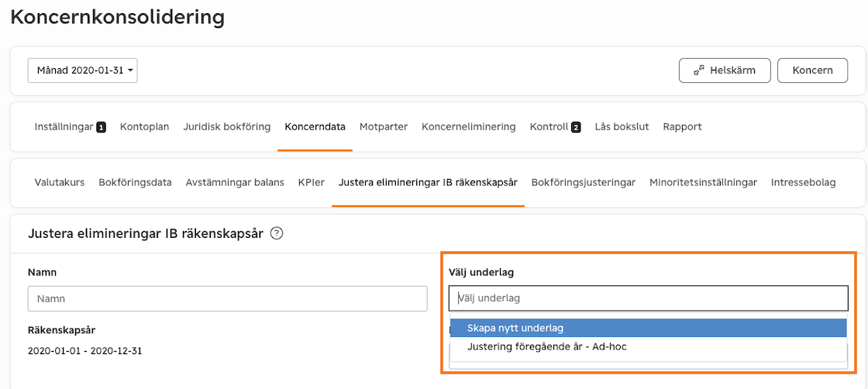Select the Lås bokslut tab
868x389 pixels.
tap(622, 127)
